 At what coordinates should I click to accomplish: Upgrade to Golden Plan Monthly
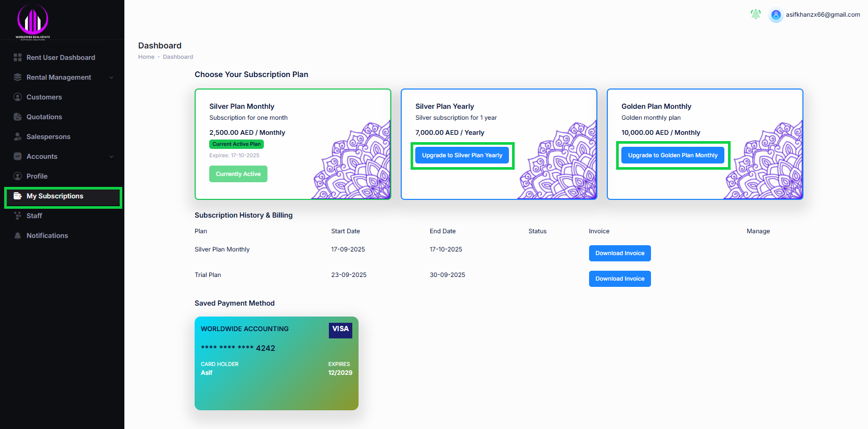tap(672, 155)
